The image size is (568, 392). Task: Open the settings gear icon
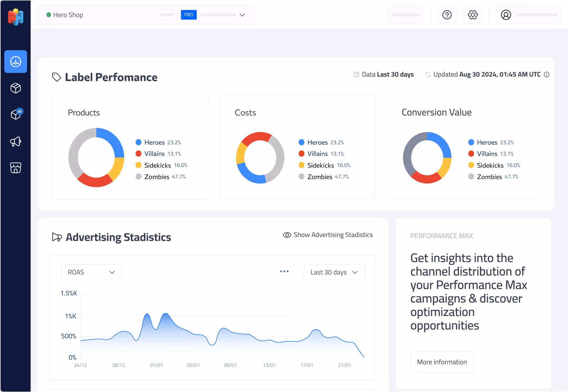(x=473, y=15)
